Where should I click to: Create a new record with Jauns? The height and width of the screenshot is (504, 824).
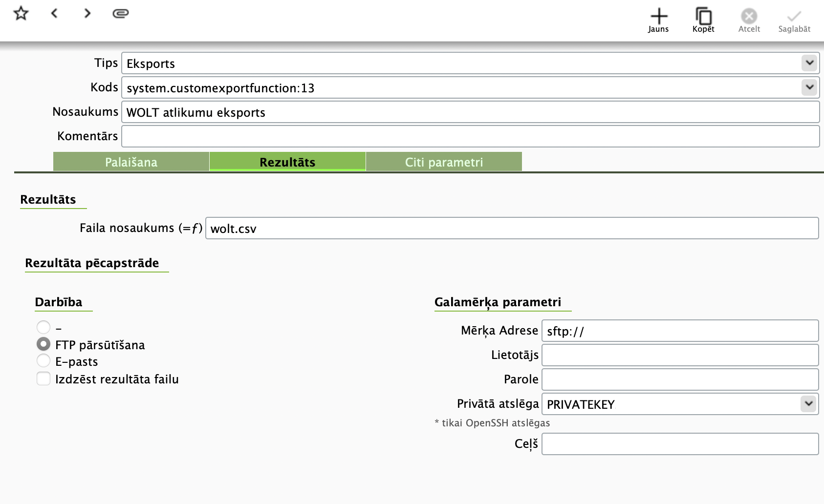[x=658, y=20]
